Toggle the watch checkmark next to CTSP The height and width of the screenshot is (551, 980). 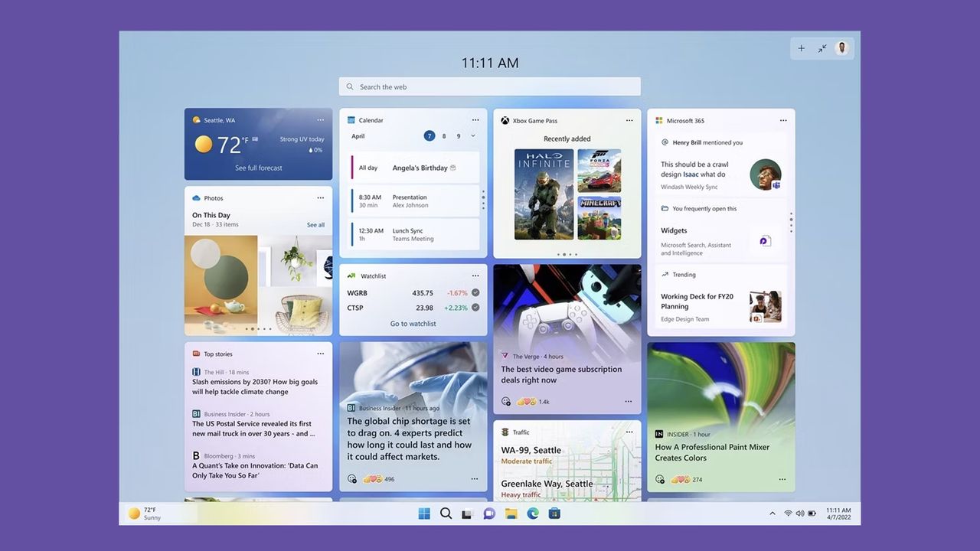coord(475,307)
